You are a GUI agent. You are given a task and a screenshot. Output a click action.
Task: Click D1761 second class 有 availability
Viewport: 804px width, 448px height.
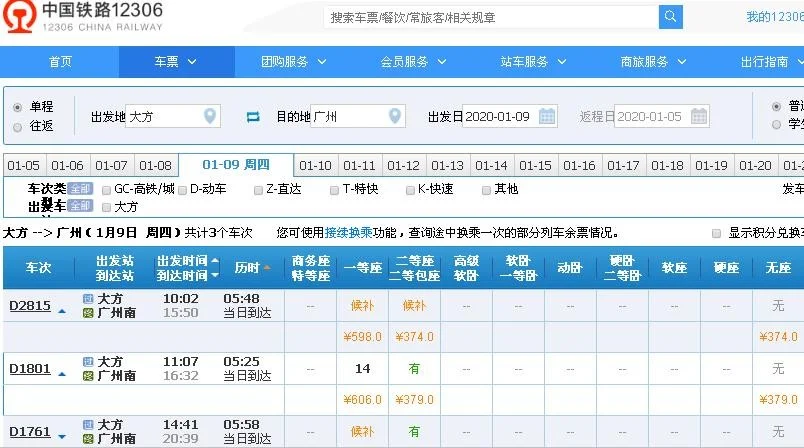(x=414, y=432)
